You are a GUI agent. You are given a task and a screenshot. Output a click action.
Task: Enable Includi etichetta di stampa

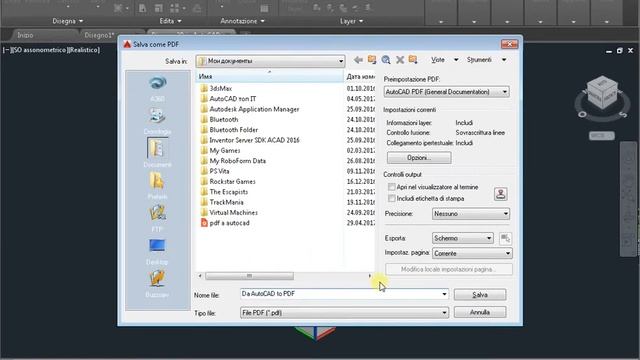[391, 198]
